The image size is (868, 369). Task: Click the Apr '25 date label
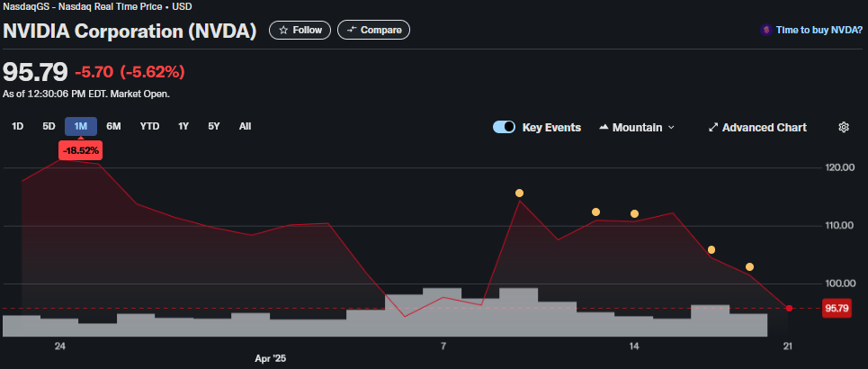coord(271,358)
